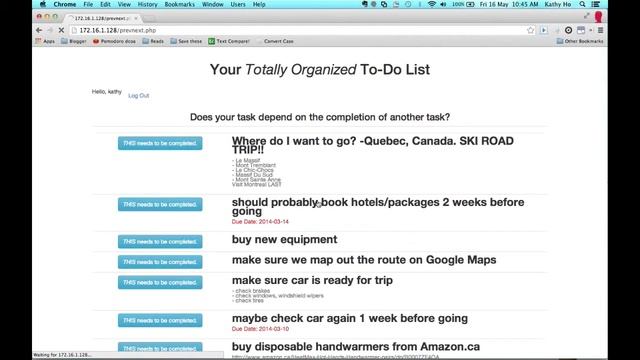Open the Bookmarks menu

coord(180,4)
